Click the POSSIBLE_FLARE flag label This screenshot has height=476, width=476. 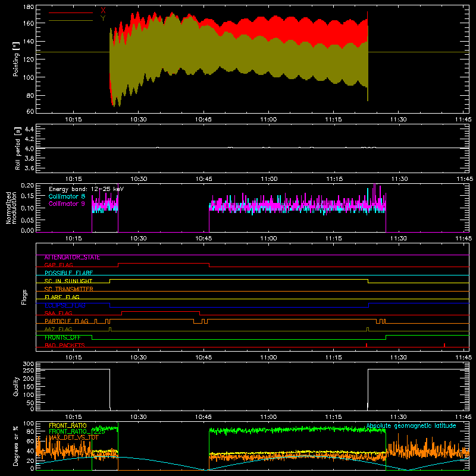(68, 273)
